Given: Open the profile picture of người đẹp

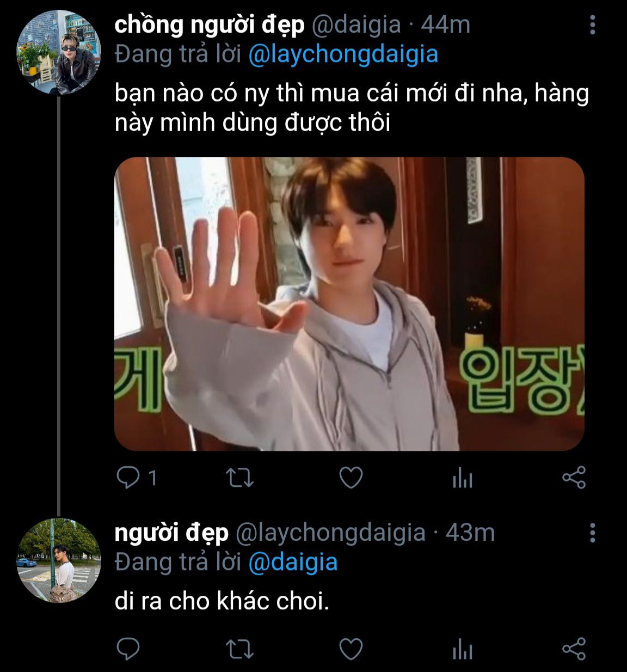Looking at the screenshot, I should point(59,560).
